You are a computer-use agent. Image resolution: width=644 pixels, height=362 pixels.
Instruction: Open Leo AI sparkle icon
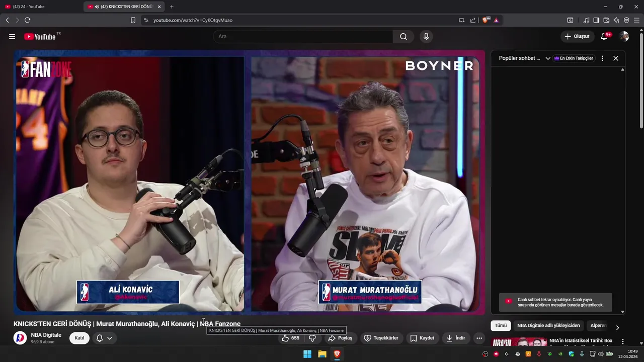point(616,20)
